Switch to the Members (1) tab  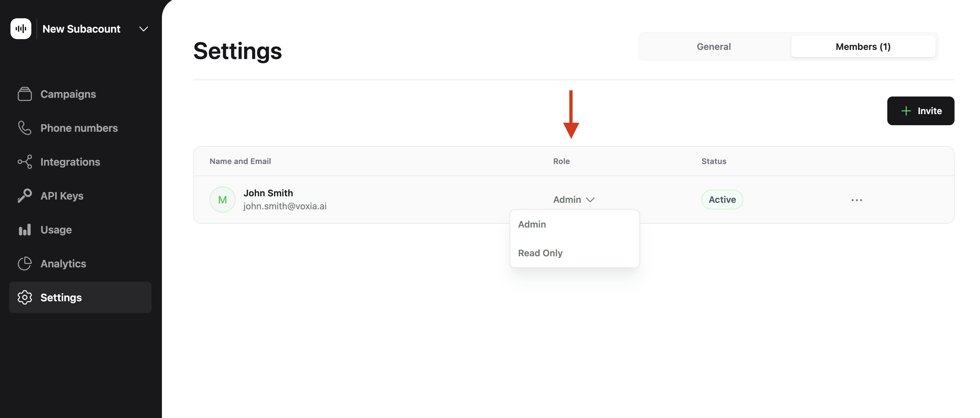[863, 46]
